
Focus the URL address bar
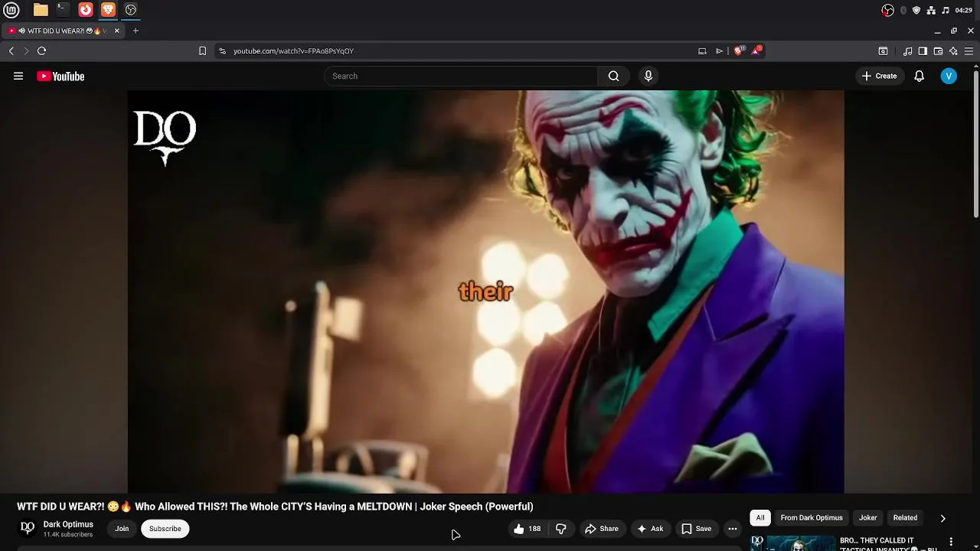tap(459, 51)
